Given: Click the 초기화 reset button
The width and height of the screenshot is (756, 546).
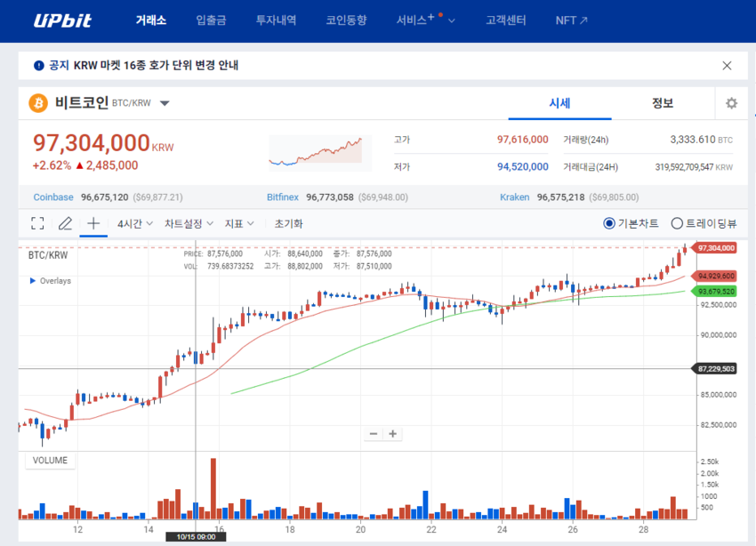Looking at the screenshot, I should click(288, 224).
